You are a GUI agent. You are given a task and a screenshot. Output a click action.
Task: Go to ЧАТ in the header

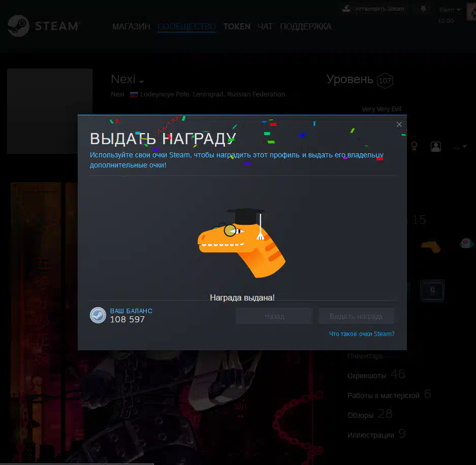(265, 27)
